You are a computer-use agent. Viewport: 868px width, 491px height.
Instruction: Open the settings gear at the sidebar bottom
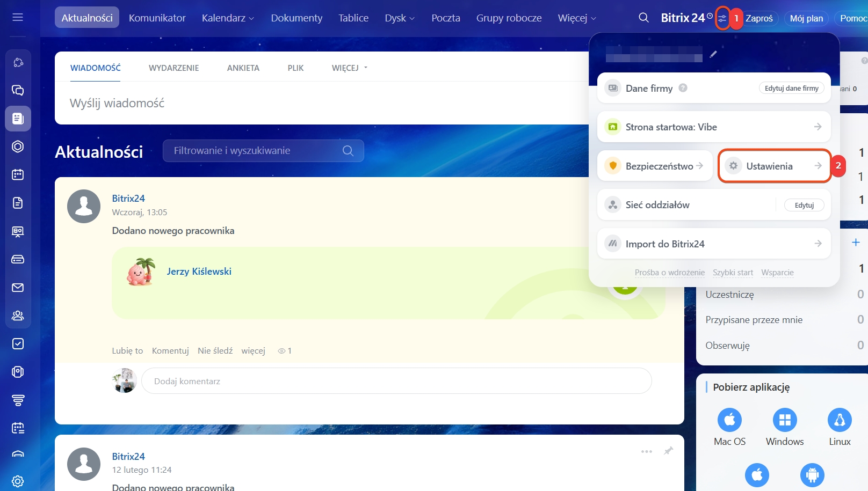click(18, 481)
